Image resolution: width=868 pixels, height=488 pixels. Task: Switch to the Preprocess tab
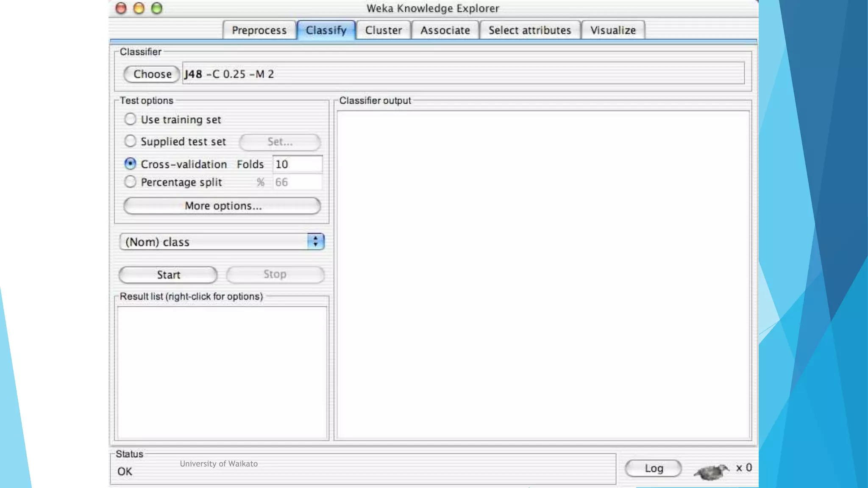[x=259, y=30]
